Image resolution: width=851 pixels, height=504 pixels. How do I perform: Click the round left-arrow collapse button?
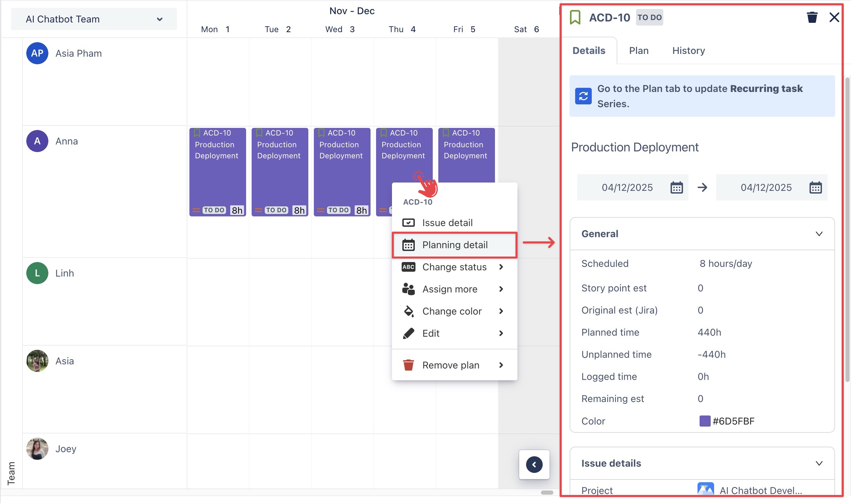tap(534, 465)
